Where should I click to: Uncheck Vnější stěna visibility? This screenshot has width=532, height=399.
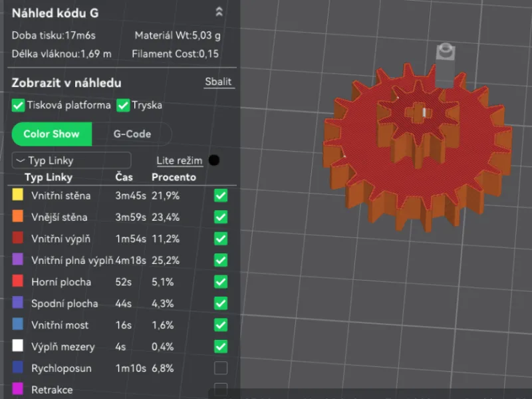tap(221, 217)
